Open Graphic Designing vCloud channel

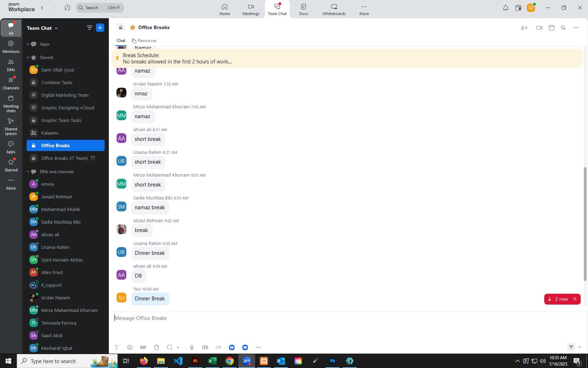pos(65,108)
